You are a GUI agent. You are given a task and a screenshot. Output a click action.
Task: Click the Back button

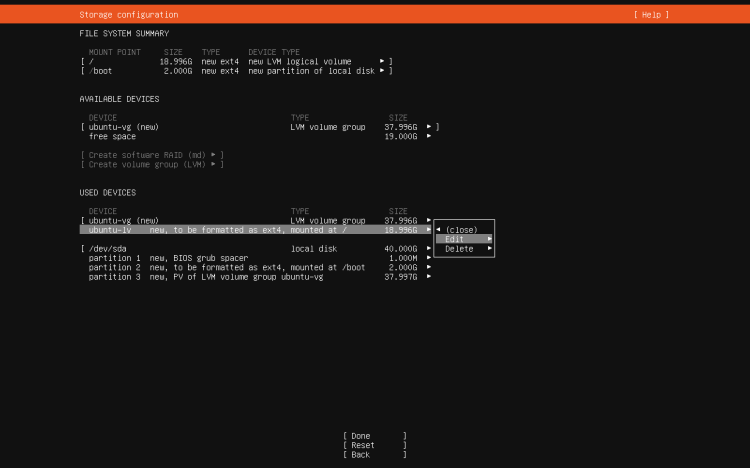375,455
